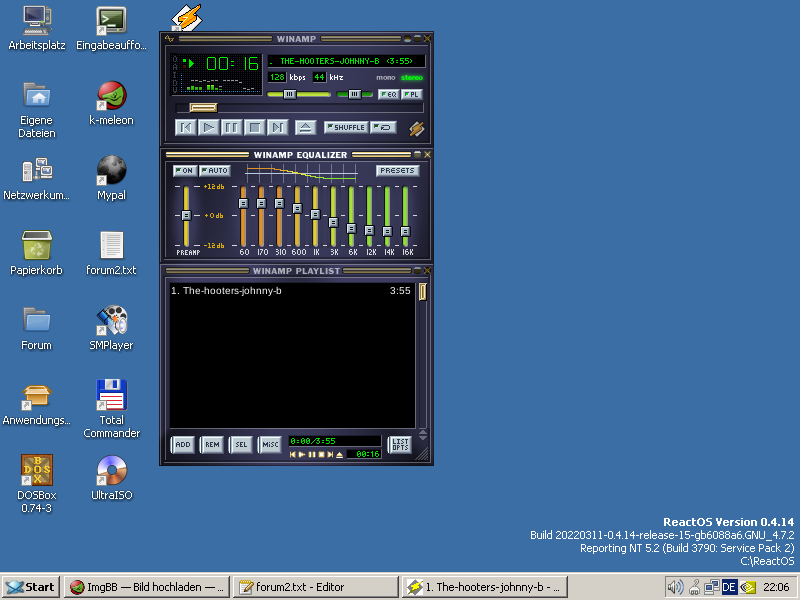Adjust the 16K equalizer band slider

tap(405, 231)
